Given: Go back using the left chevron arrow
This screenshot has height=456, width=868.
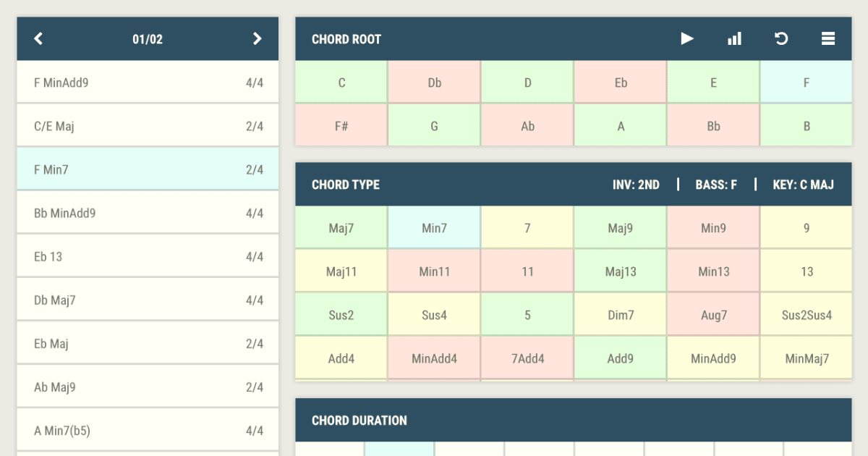Looking at the screenshot, I should (x=38, y=38).
